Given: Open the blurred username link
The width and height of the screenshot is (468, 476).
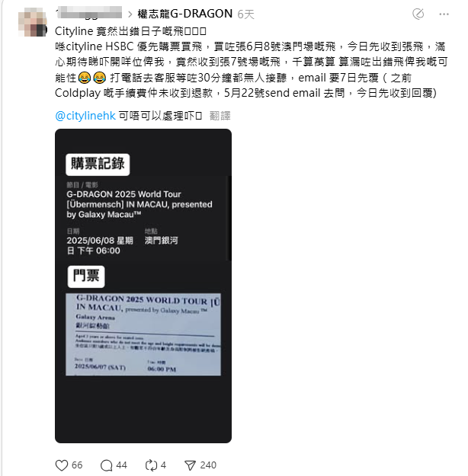Looking at the screenshot, I should point(88,13).
